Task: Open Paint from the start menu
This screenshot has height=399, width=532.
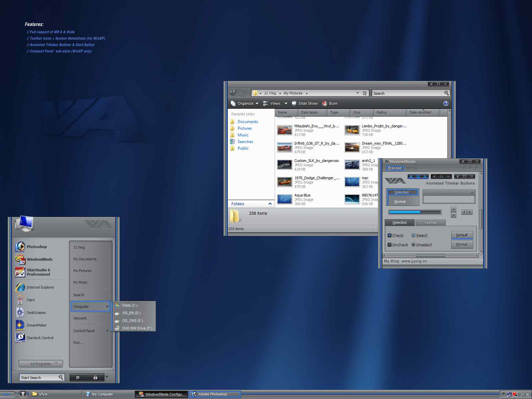Action: coord(25,300)
